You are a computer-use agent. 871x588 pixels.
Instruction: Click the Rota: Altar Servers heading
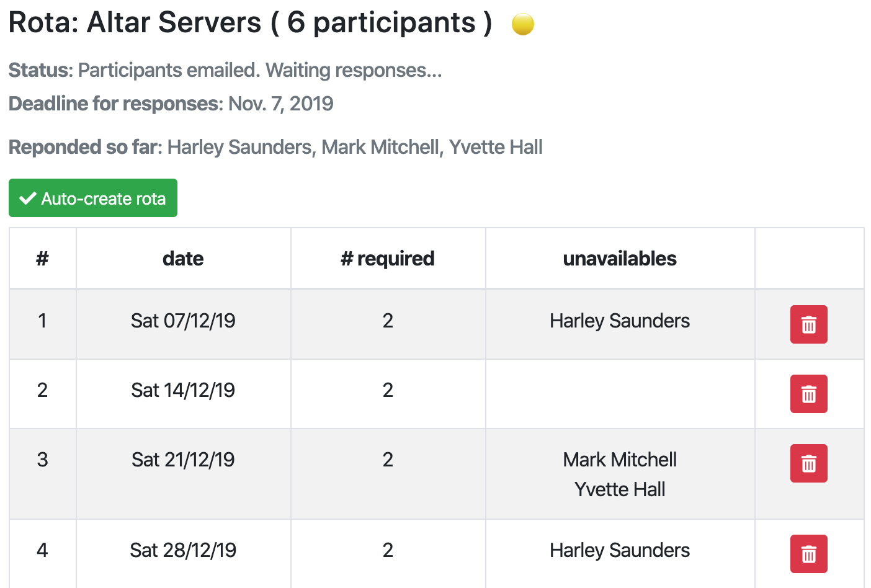pyautogui.click(x=250, y=23)
